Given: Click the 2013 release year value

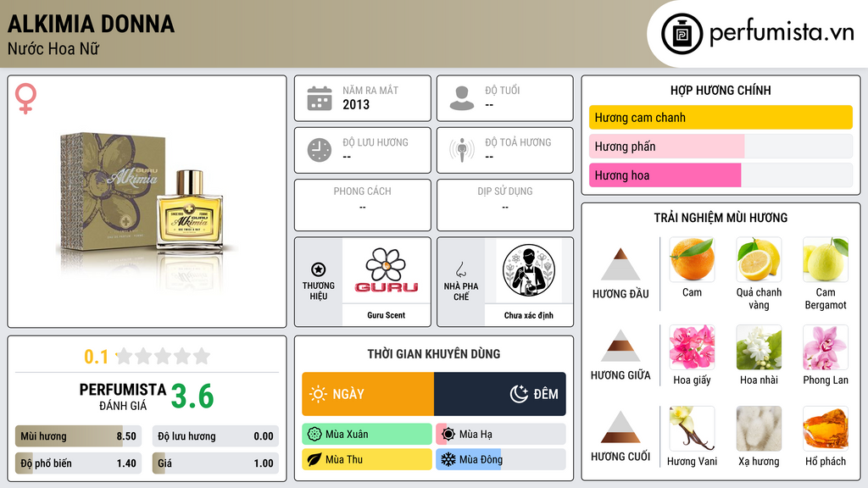Looking at the screenshot, I should pyautogui.click(x=356, y=104).
